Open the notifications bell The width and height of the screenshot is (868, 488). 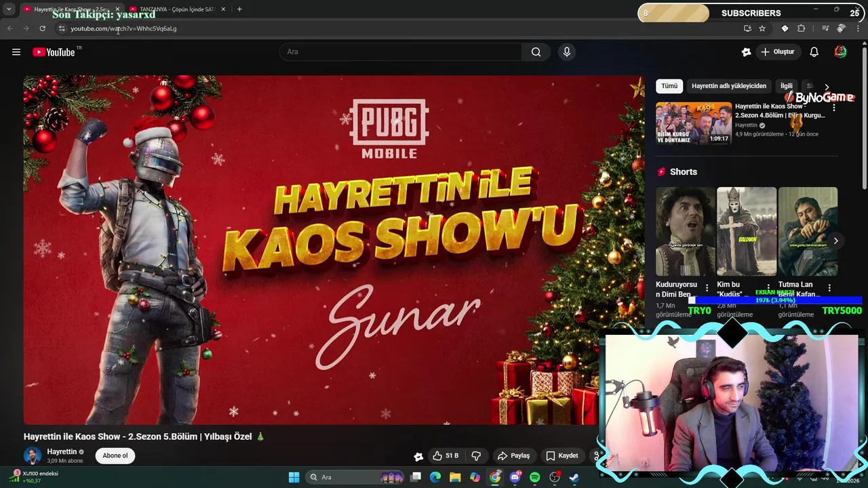point(814,52)
